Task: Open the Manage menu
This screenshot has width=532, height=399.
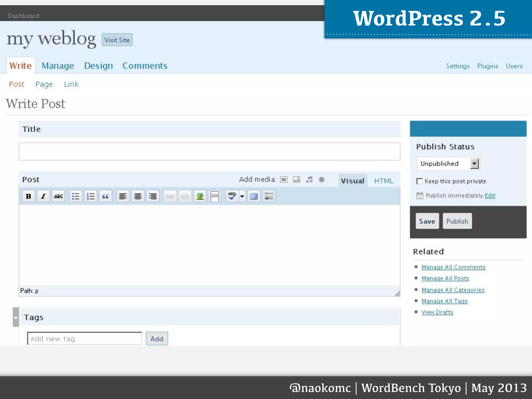Action: pyautogui.click(x=58, y=66)
